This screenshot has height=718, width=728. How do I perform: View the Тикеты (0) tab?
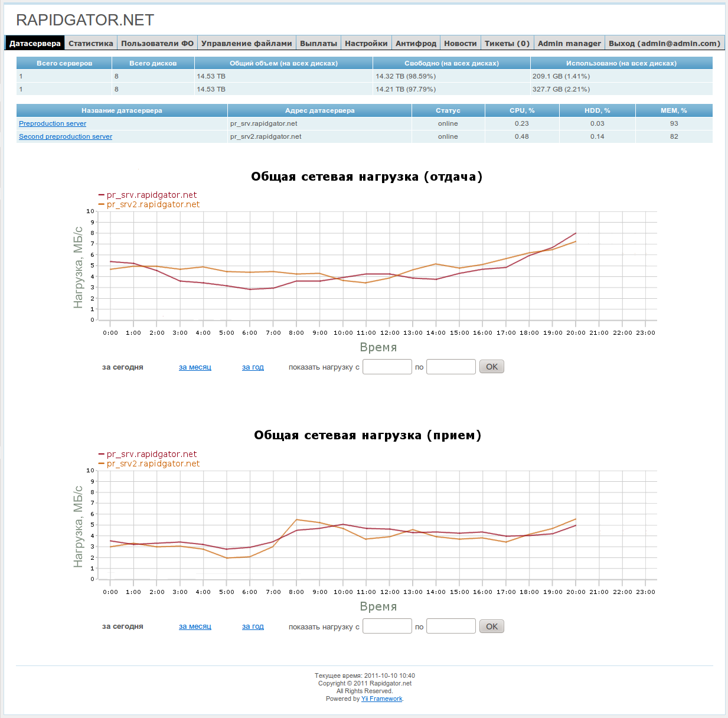507,43
